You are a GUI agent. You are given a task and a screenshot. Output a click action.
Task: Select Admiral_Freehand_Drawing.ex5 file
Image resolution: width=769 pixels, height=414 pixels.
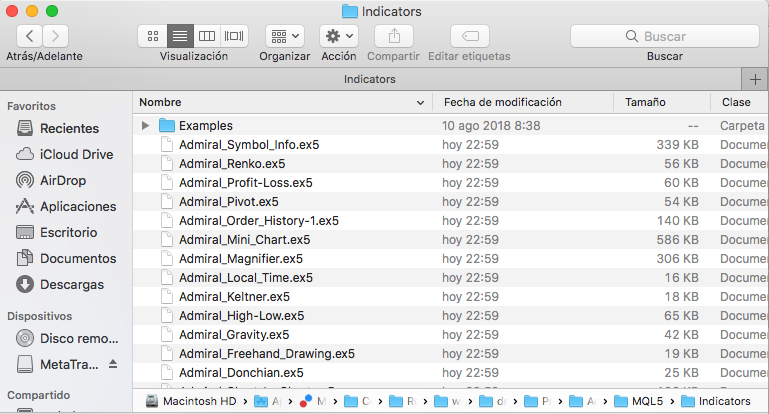coord(267,354)
